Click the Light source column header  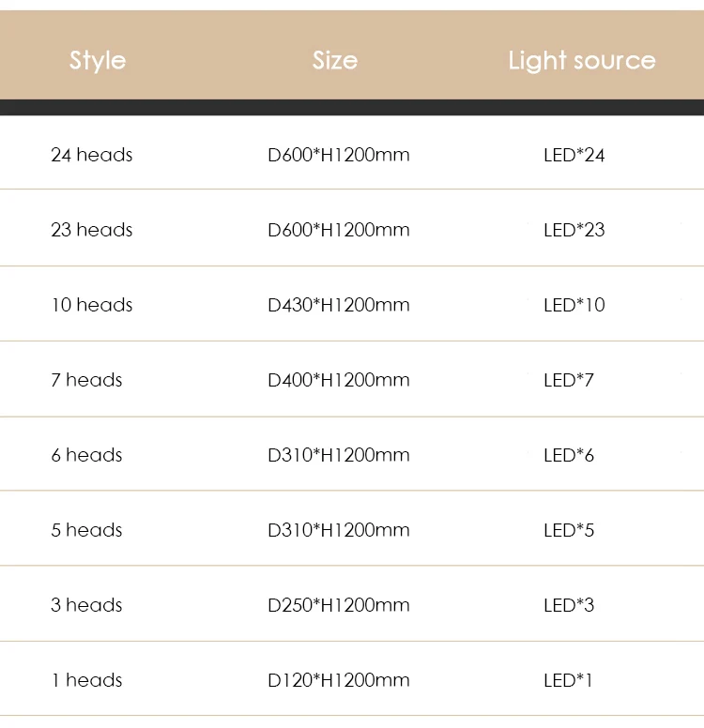tap(582, 61)
